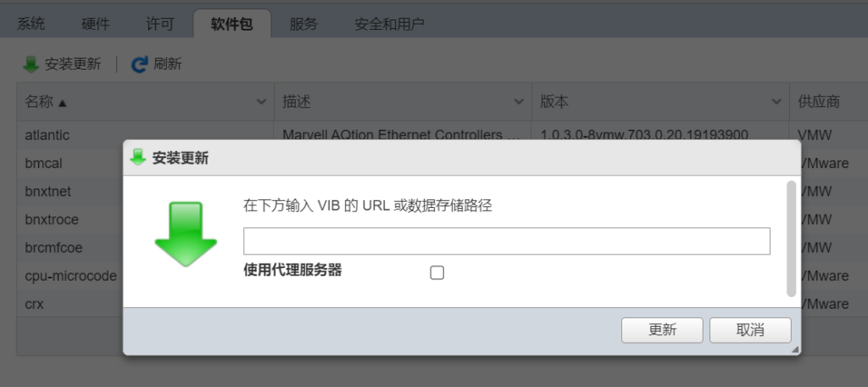
Task: Click the 更新 button
Action: [x=662, y=330]
